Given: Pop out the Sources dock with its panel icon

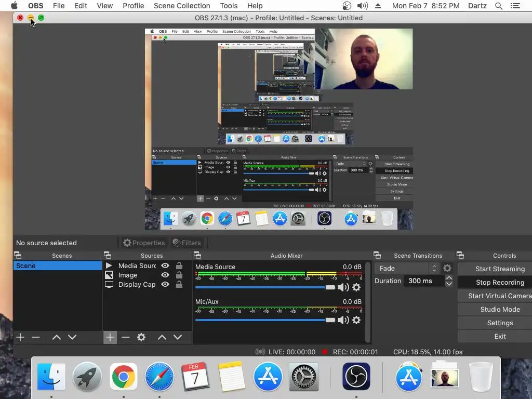Looking at the screenshot, I should (107, 255).
